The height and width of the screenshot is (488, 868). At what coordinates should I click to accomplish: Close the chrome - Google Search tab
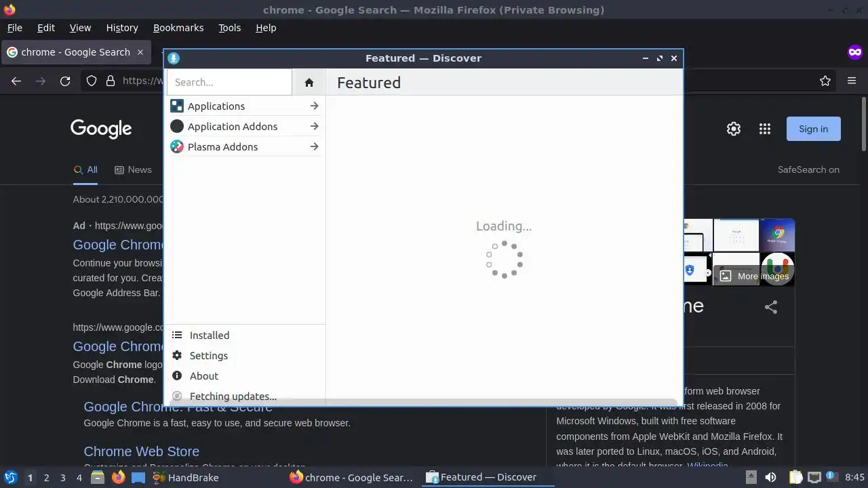(140, 52)
